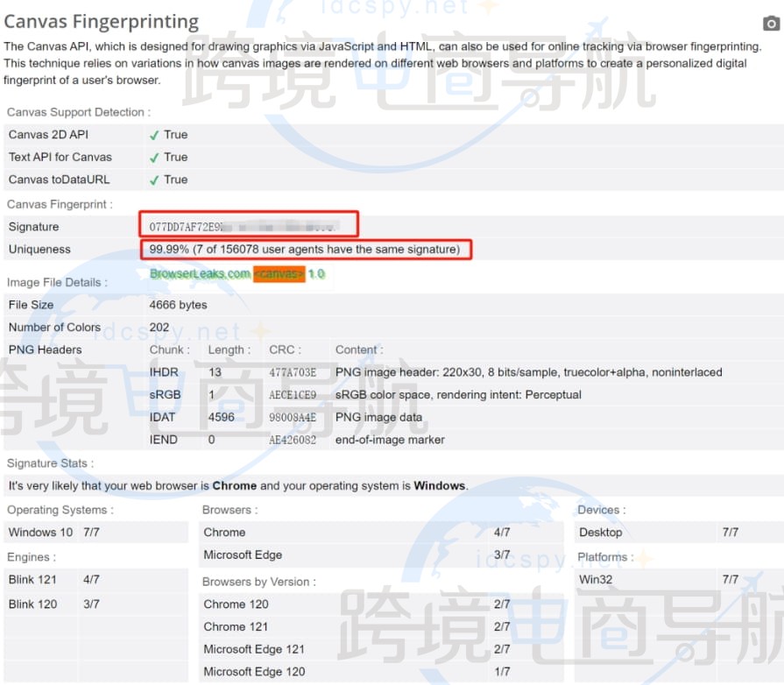Click the Text API for Canvas checkmark
Screen dimensions: 784x685
click(154, 158)
